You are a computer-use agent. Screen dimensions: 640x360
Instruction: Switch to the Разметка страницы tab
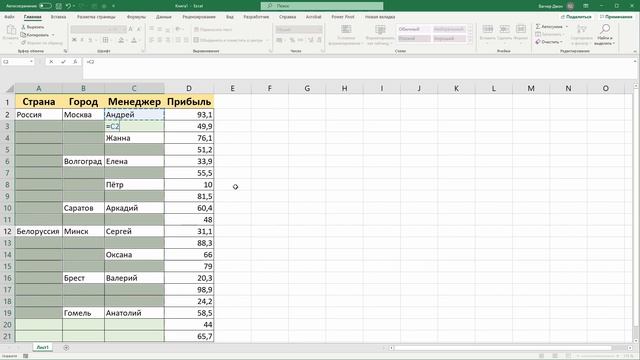point(96,17)
